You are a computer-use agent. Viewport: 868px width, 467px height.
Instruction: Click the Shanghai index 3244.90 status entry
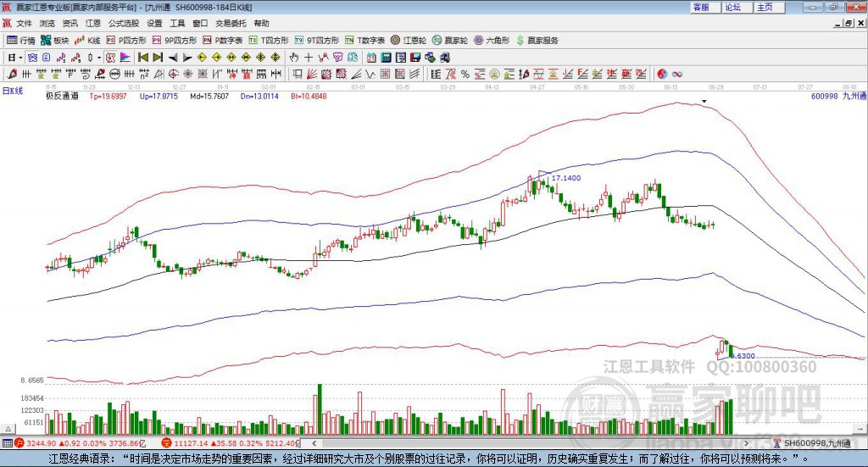tap(79, 443)
